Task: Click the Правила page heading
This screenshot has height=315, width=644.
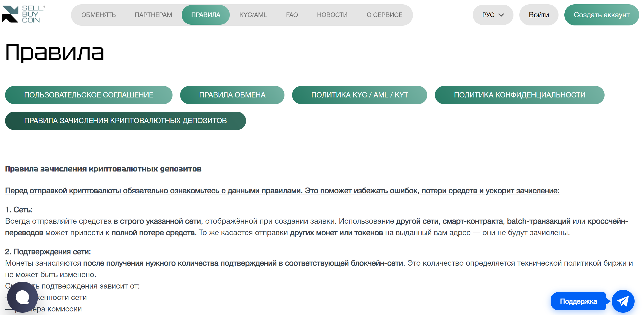Action: point(55,52)
